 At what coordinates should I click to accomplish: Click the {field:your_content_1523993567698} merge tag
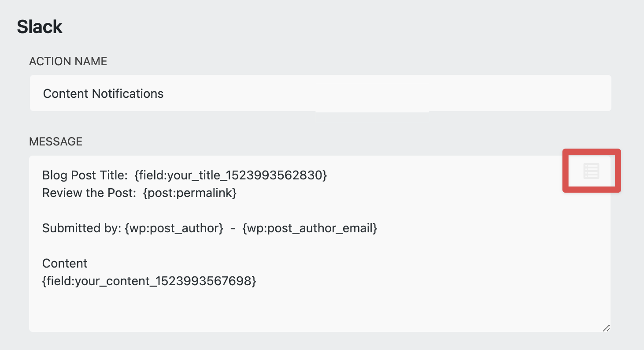[x=149, y=281]
